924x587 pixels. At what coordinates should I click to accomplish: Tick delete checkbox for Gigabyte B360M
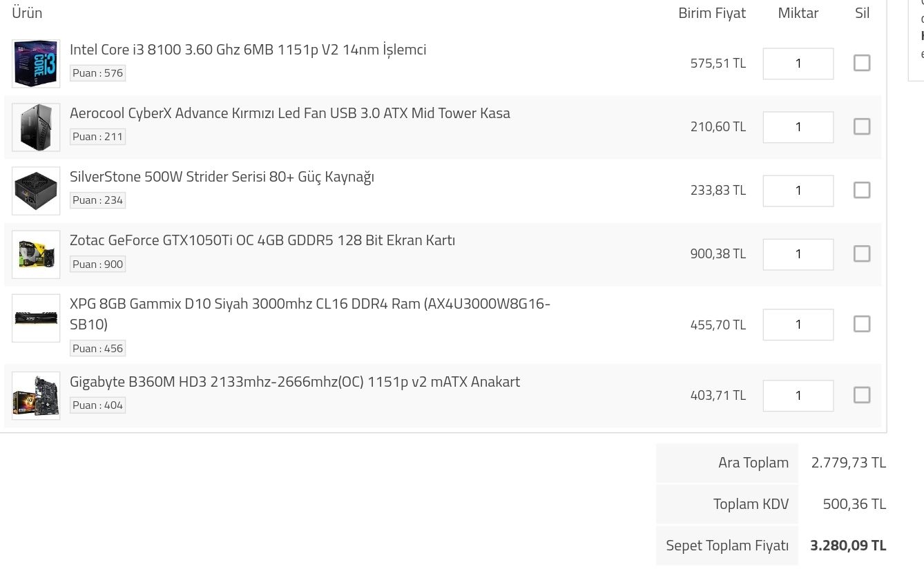pyautogui.click(x=861, y=395)
